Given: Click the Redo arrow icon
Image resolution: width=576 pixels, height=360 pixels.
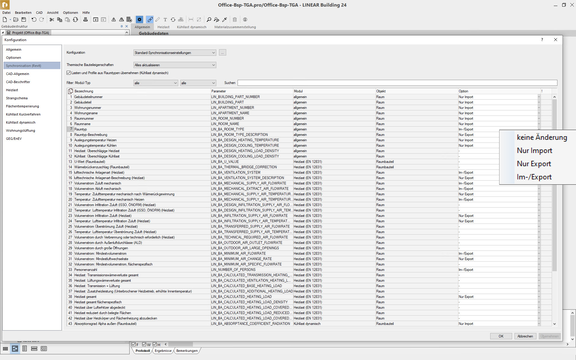Looking at the screenshot, I should coord(41,19).
